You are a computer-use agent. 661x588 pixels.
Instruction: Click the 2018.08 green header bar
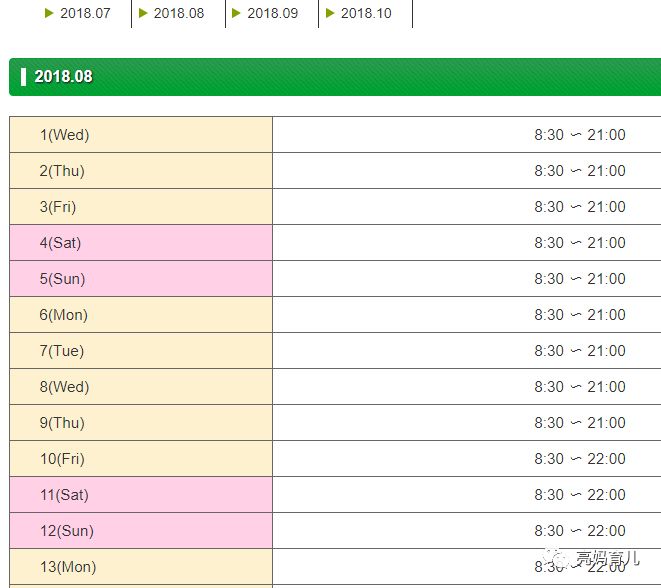335,77
